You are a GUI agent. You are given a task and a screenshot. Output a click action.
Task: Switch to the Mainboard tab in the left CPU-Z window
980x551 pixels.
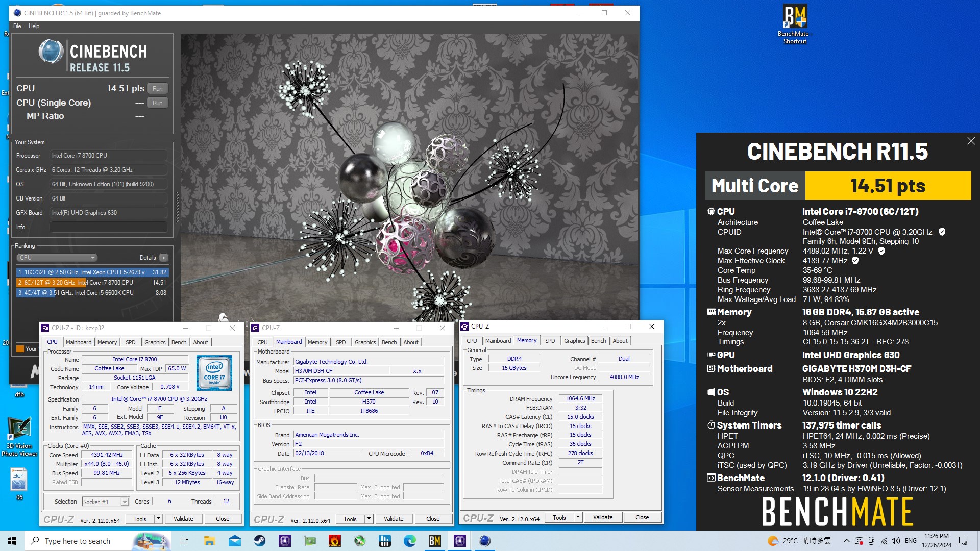pos(79,342)
